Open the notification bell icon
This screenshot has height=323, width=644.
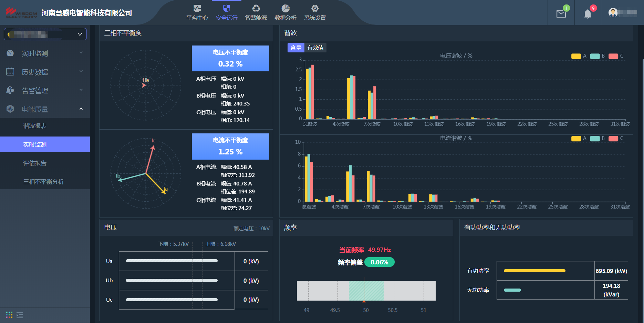588,14
